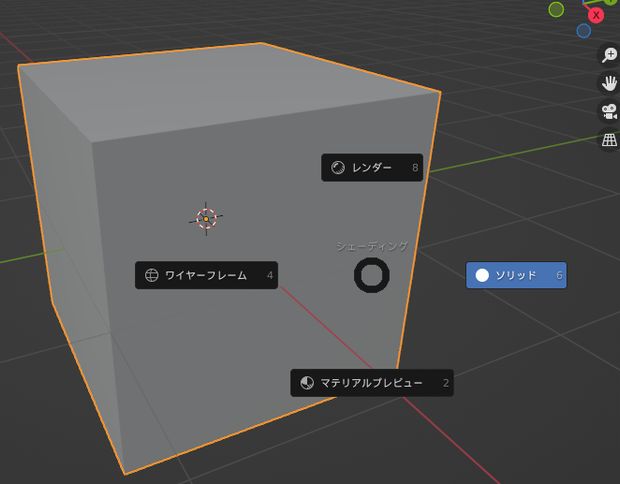620x484 pixels.
Task: Click the blue negative Z axis gizmo circle
Action: pyautogui.click(x=584, y=31)
